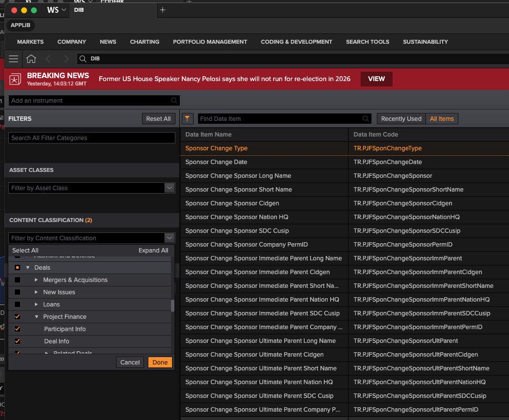Uncheck the Participant Info checkbox
The width and height of the screenshot is (509, 420).
[18, 329]
